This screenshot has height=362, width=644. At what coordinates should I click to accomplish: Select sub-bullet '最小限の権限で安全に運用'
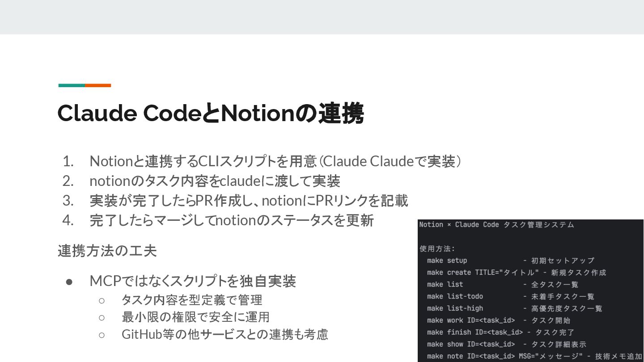click(x=195, y=317)
